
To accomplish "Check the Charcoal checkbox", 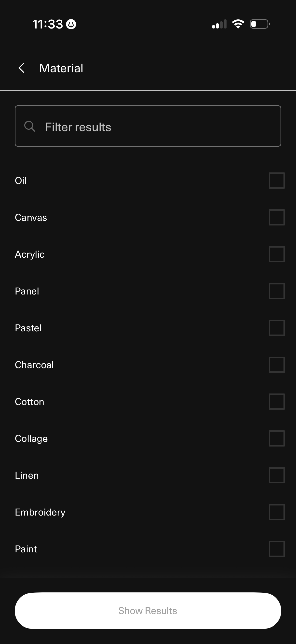I will [277, 365].
